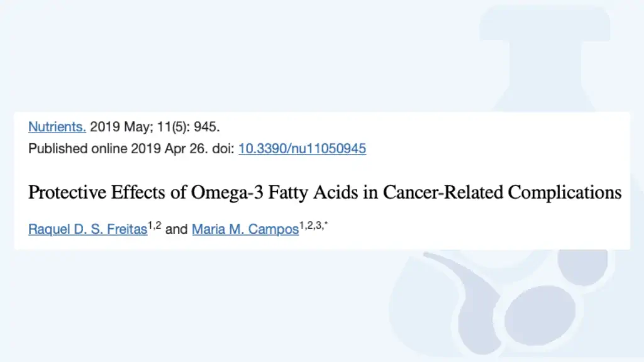
Task: Open the Nutrients journal link
Action: 57,127
